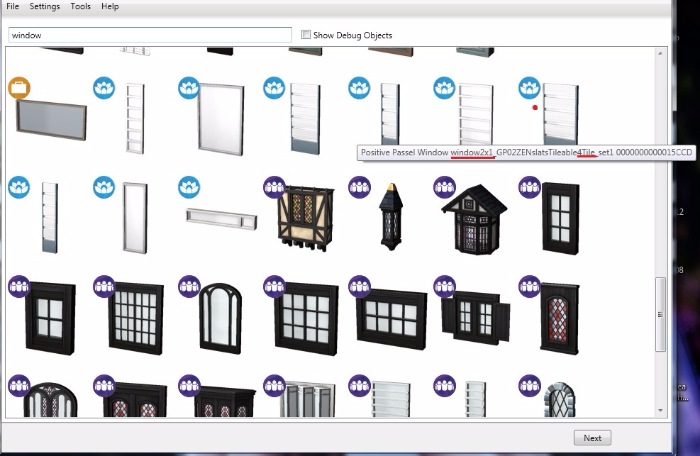
Task: Select the single black red stained-glass diamond window
Action: pos(560,318)
